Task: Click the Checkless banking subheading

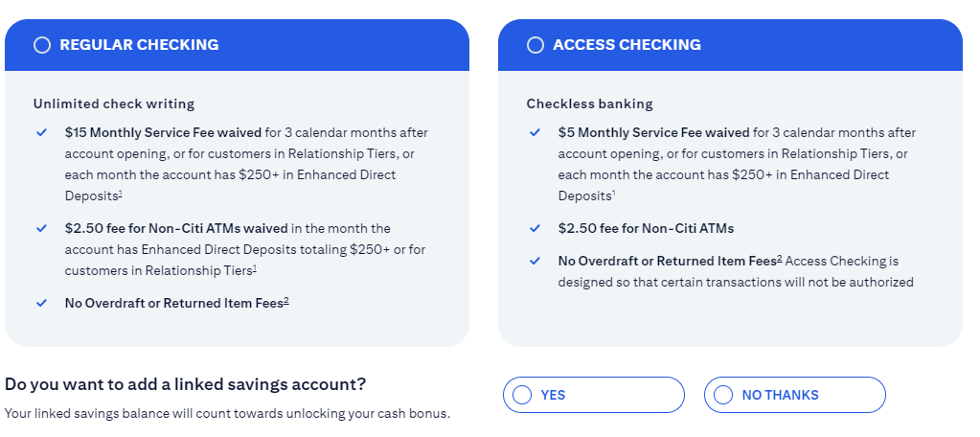Action: [590, 103]
